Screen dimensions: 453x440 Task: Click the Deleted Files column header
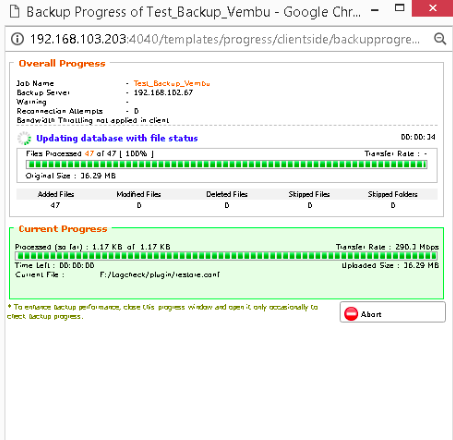tap(227, 194)
